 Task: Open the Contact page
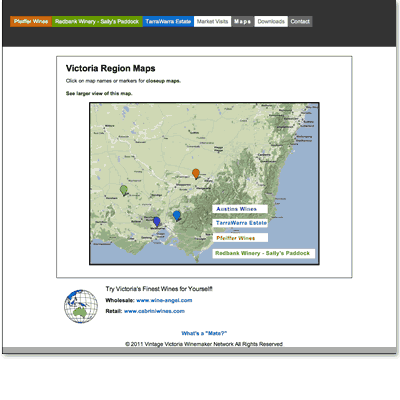(300, 22)
